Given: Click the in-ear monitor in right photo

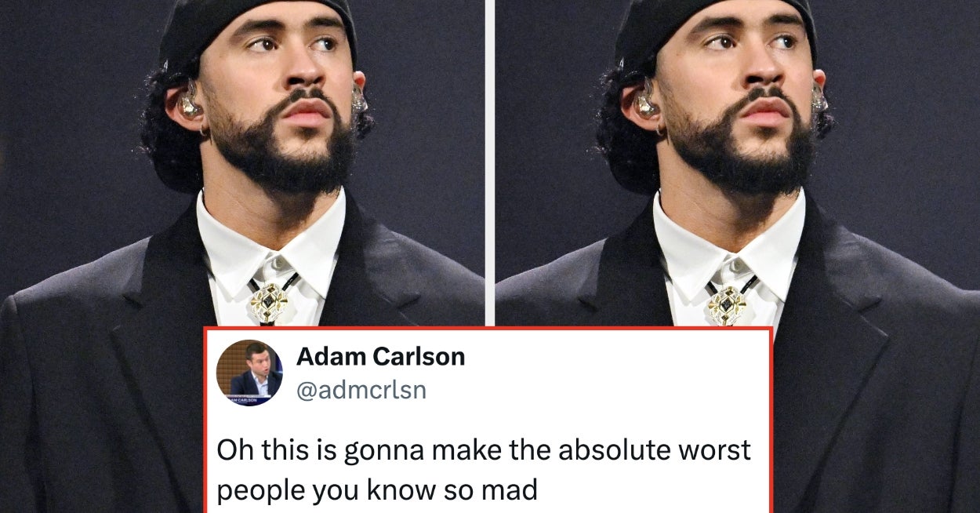Looking at the screenshot, I should [647, 101].
